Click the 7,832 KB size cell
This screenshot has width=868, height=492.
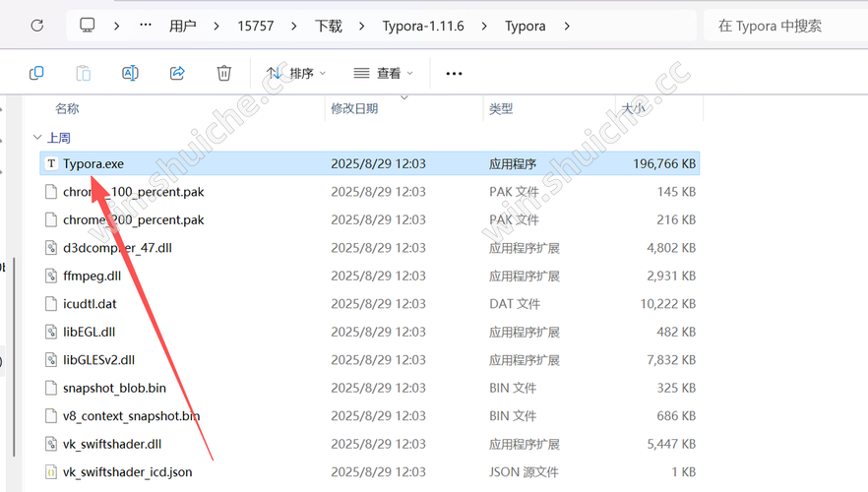tap(671, 360)
